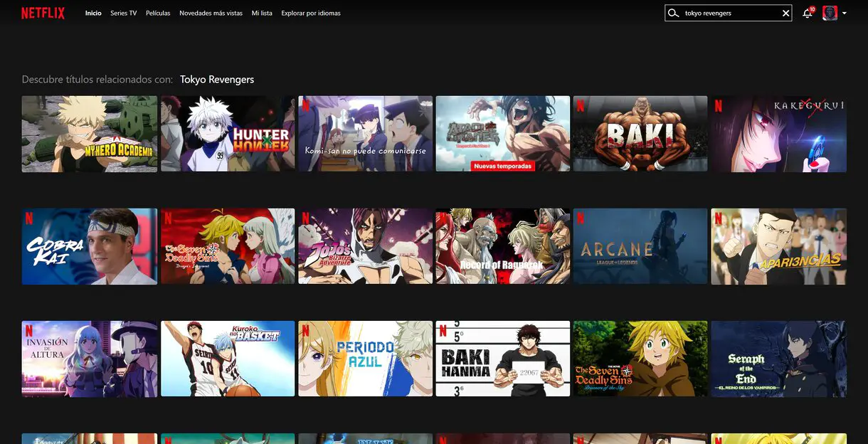Select the Kuroko no Basket card
The width and height of the screenshot is (868, 444).
[x=228, y=359]
